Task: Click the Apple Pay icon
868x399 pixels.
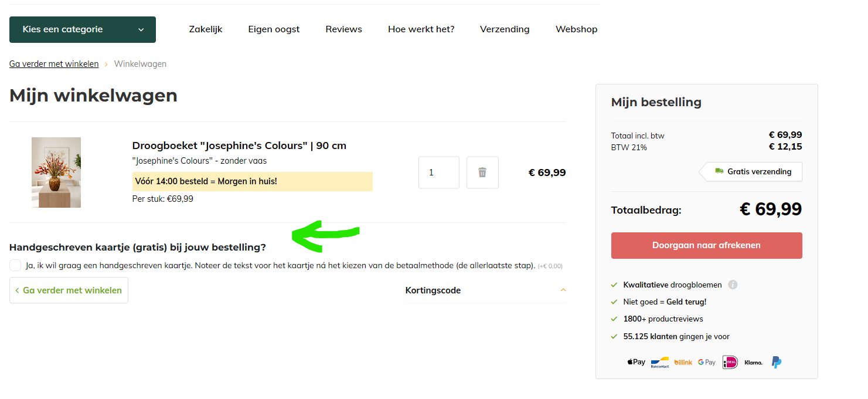Action: click(636, 362)
